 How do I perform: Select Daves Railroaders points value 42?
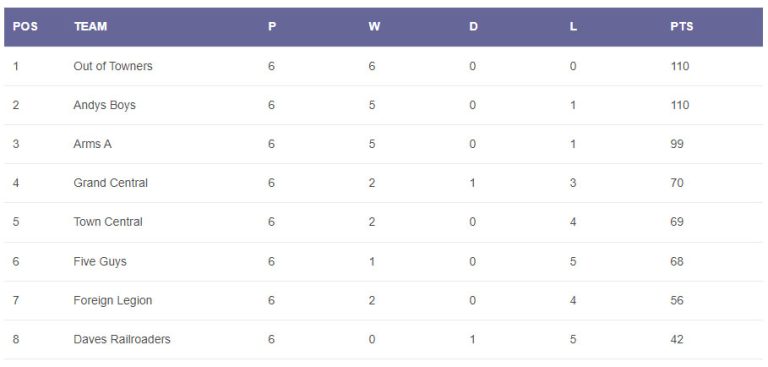click(x=677, y=340)
